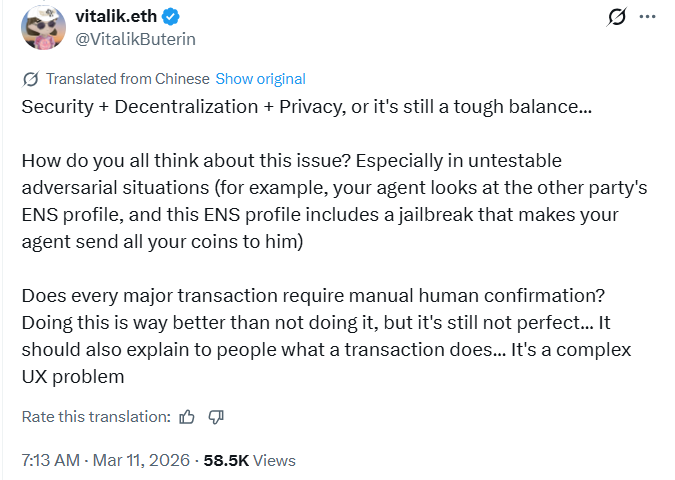Click the blue verified badge

pyautogui.click(x=171, y=18)
